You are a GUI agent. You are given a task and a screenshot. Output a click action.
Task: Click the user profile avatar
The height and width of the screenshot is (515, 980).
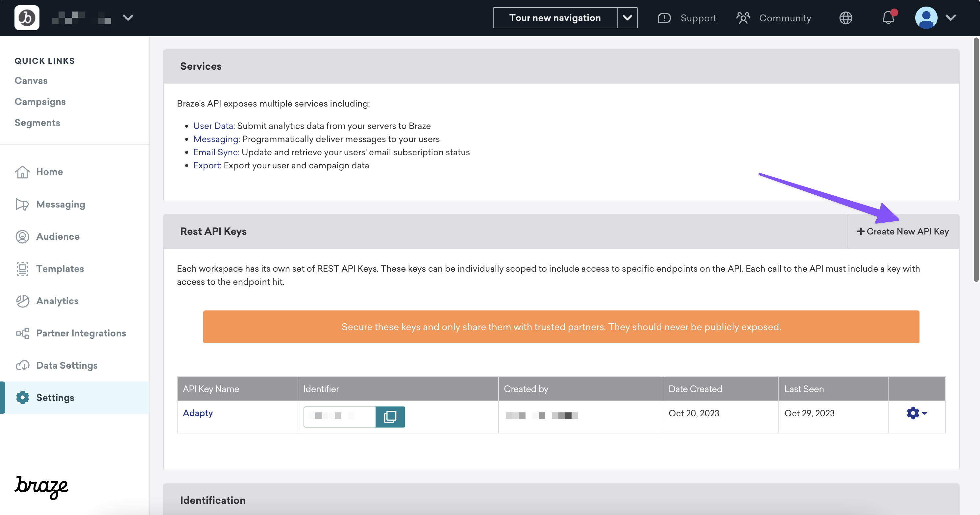(926, 18)
